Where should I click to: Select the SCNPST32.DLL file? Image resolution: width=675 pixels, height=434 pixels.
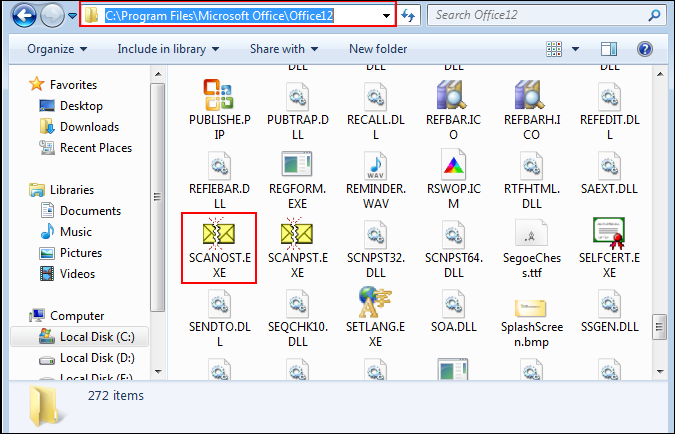click(376, 248)
